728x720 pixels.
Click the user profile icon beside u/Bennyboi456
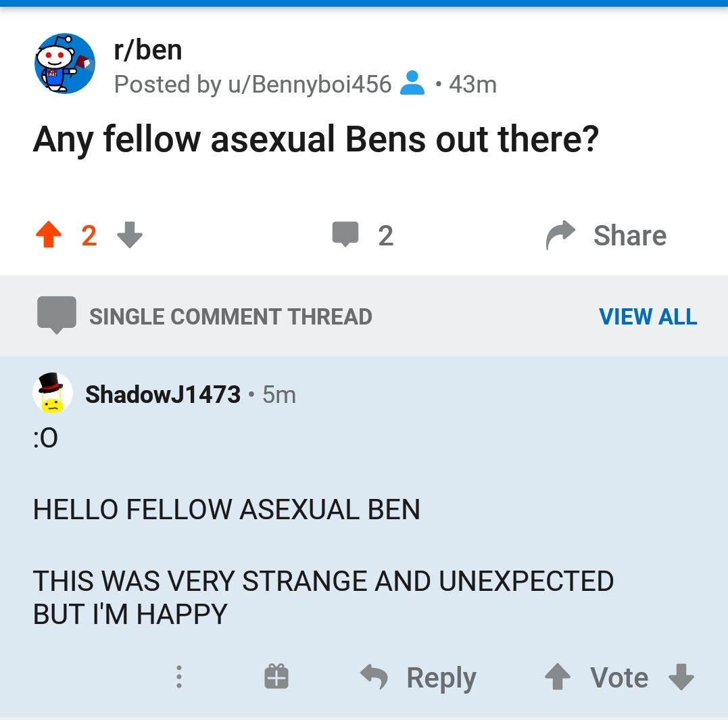tap(414, 83)
